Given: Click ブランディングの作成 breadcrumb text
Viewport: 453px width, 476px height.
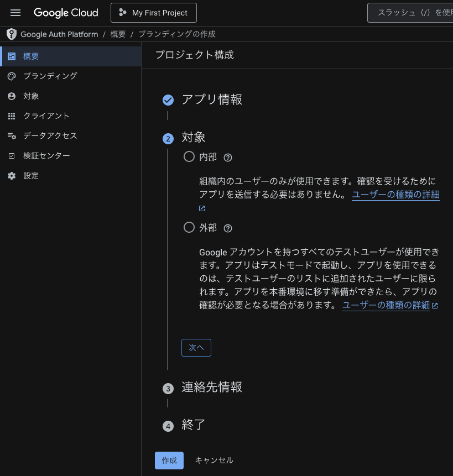Looking at the screenshot, I should point(177,34).
